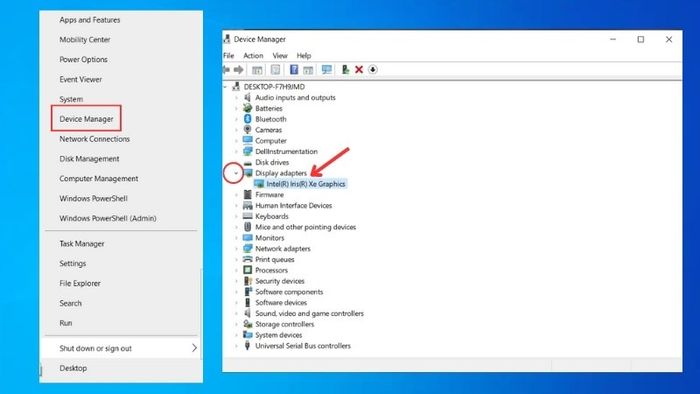This screenshot has width=700, height=394.
Task: Click the Device Manager title bar app icon
Action: point(227,39)
